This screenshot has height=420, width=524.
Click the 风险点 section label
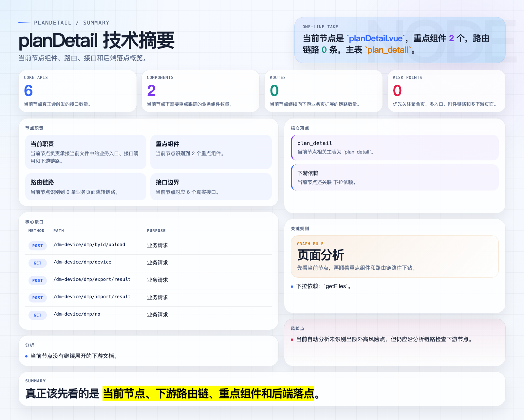click(298, 328)
